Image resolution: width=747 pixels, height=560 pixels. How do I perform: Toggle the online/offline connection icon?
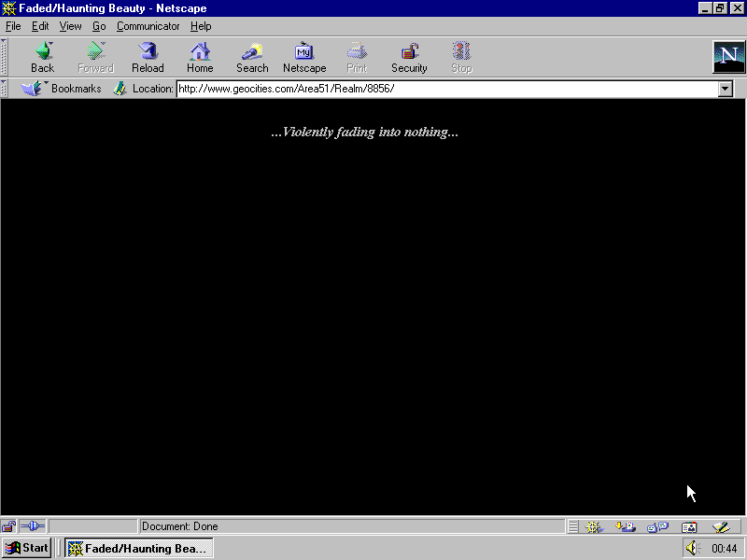tap(33, 526)
